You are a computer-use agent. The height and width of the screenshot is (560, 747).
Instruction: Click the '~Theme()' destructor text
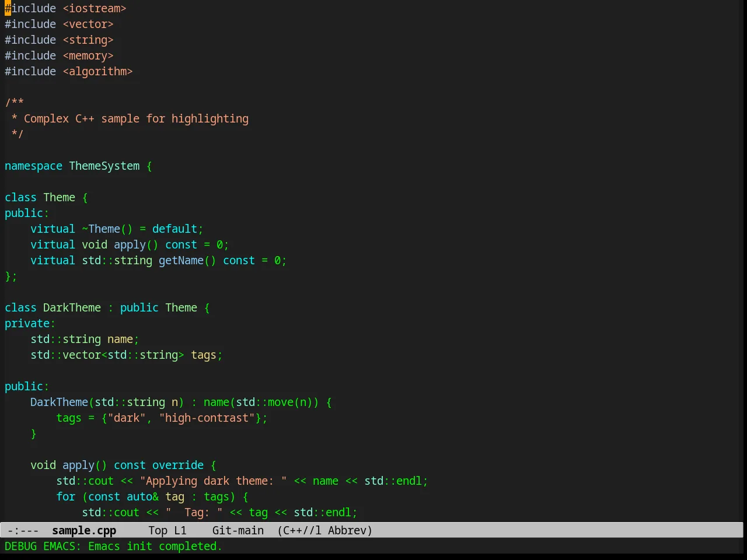pyautogui.click(x=107, y=229)
